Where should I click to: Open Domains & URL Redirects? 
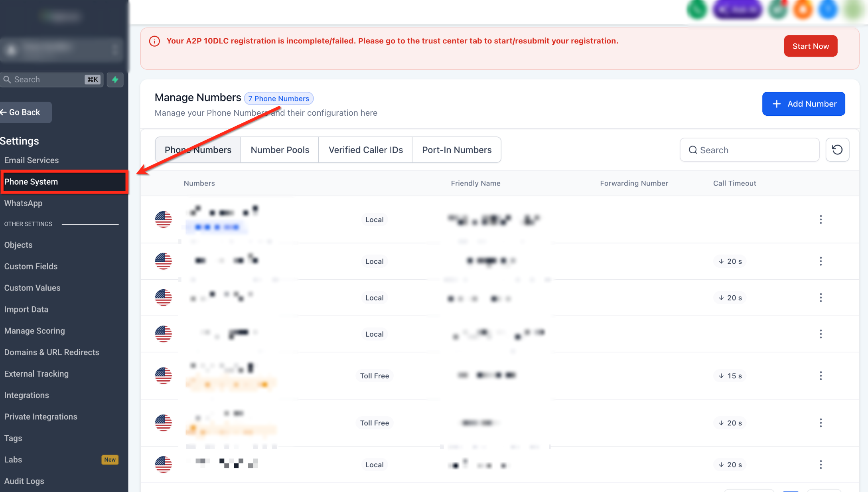[52, 352]
